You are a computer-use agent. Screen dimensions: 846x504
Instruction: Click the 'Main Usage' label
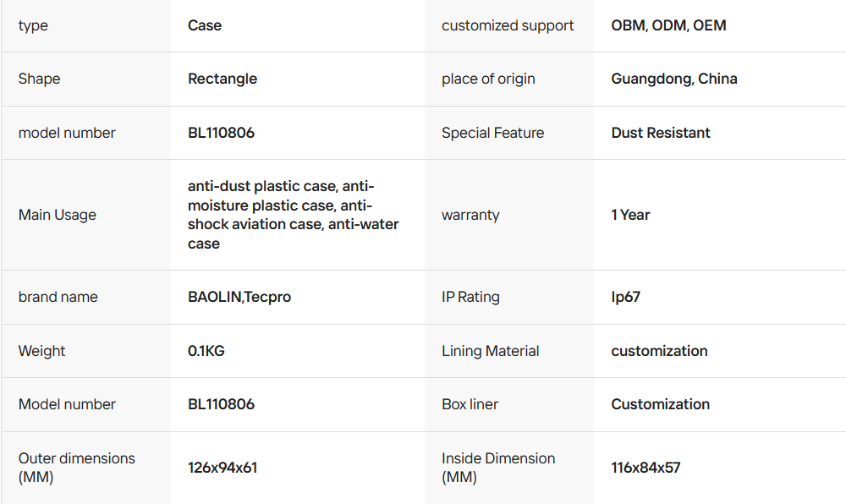(x=58, y=215)
